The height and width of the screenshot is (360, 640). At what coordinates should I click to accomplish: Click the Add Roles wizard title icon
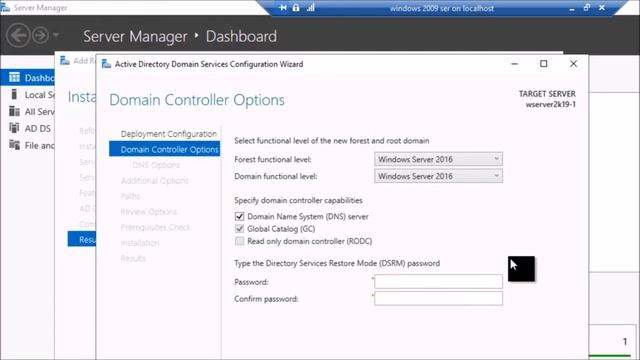[64, 61]
